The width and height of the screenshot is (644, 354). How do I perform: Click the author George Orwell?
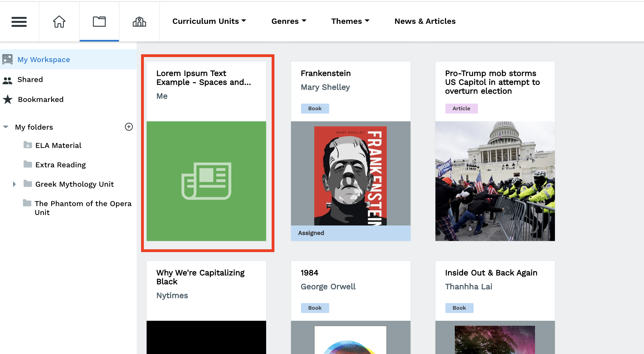(328, 287)
